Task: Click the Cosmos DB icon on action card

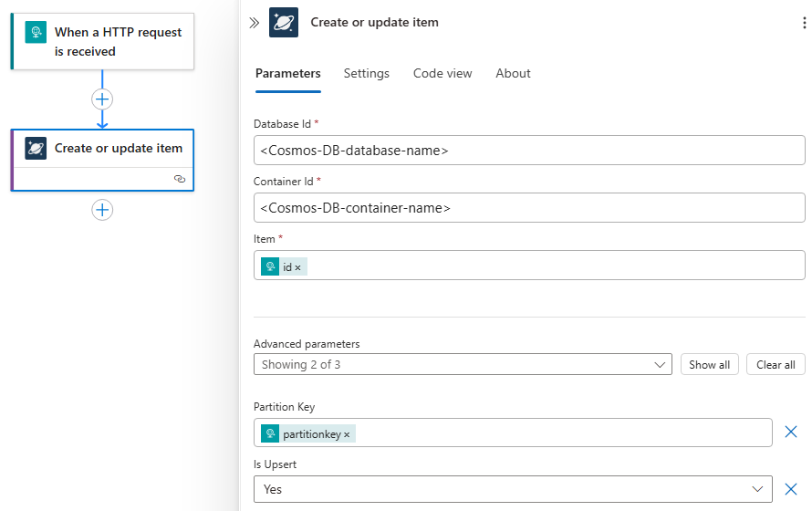Action: coord(36,148)
